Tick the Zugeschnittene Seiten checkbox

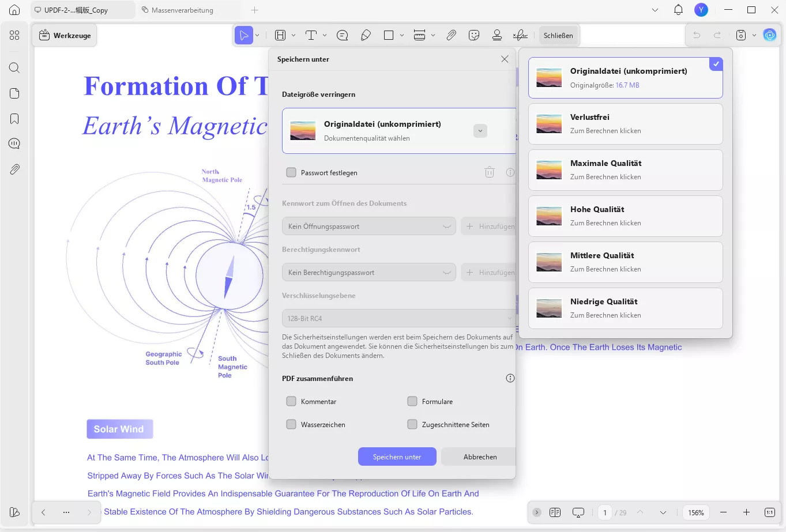point(412,424)
